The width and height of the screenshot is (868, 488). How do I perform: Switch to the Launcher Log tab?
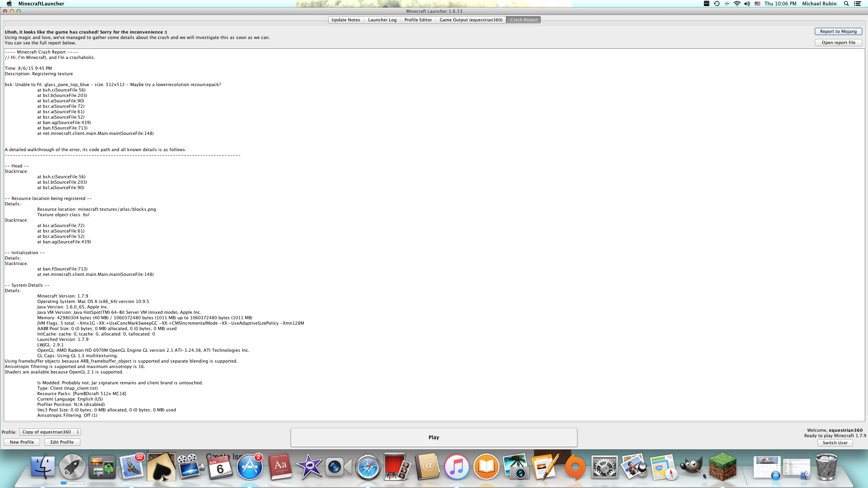tap(382, 20)
